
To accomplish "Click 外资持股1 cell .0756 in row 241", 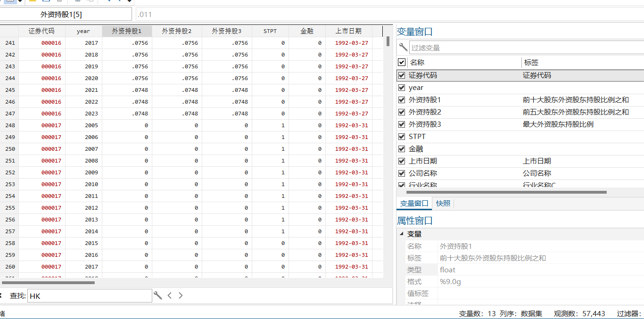I will click(127, 43).
